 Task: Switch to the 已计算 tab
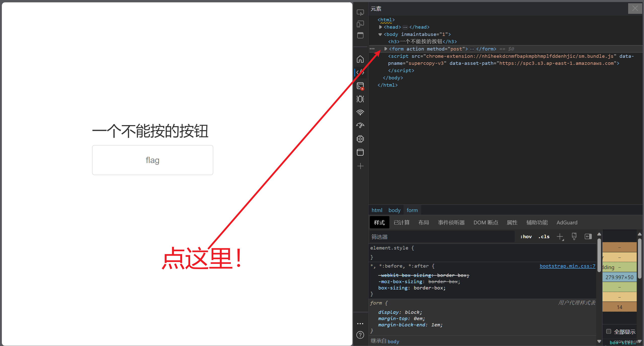click(401, 223)
